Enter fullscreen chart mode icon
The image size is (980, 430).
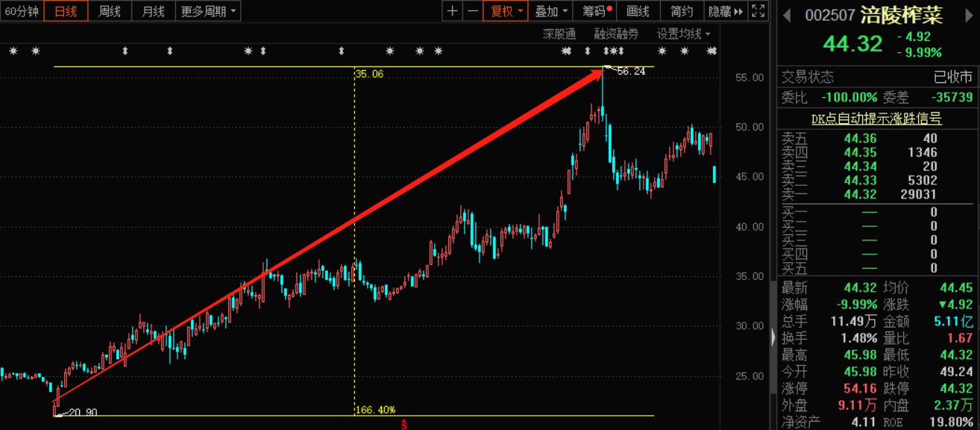pos(758,11)
